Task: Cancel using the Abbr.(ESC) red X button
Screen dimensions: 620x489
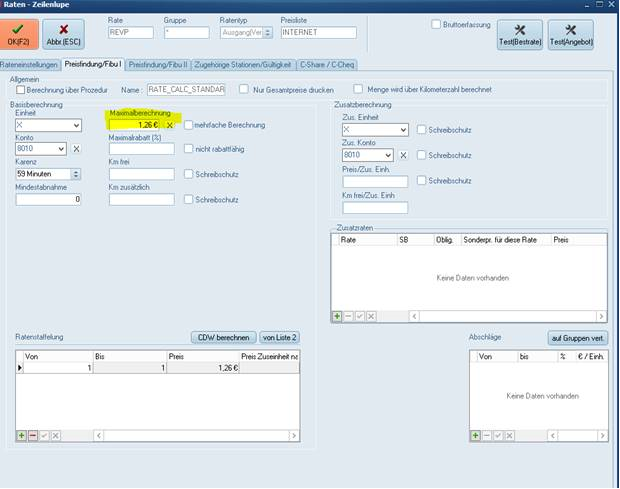Action: coord(63,35)
